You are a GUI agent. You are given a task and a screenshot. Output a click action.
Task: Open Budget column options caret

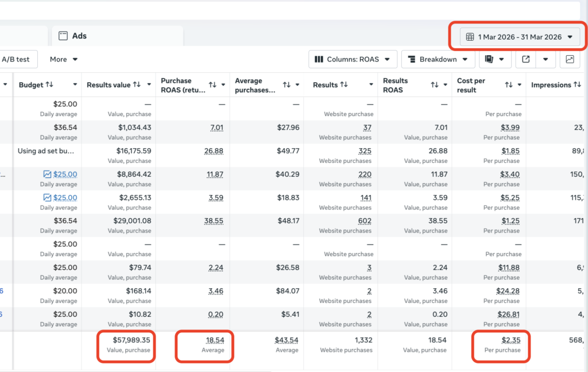click(x=75, y=85)
